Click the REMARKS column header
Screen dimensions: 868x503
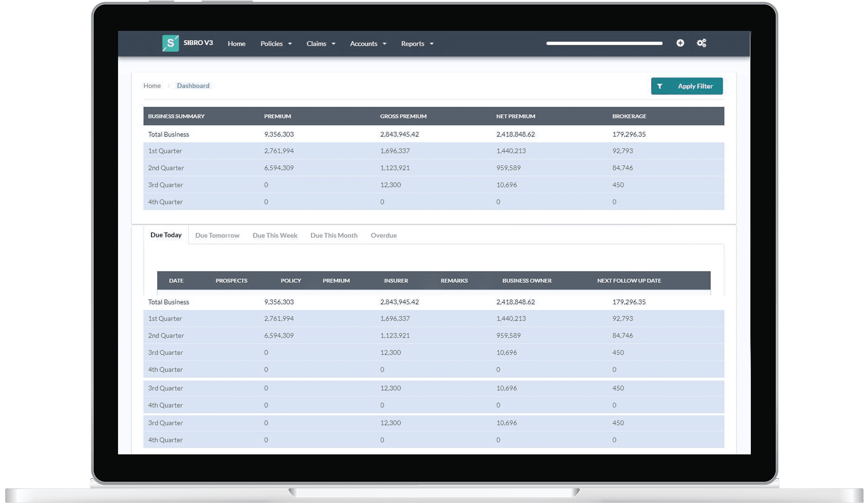click(x=454, y=281)
